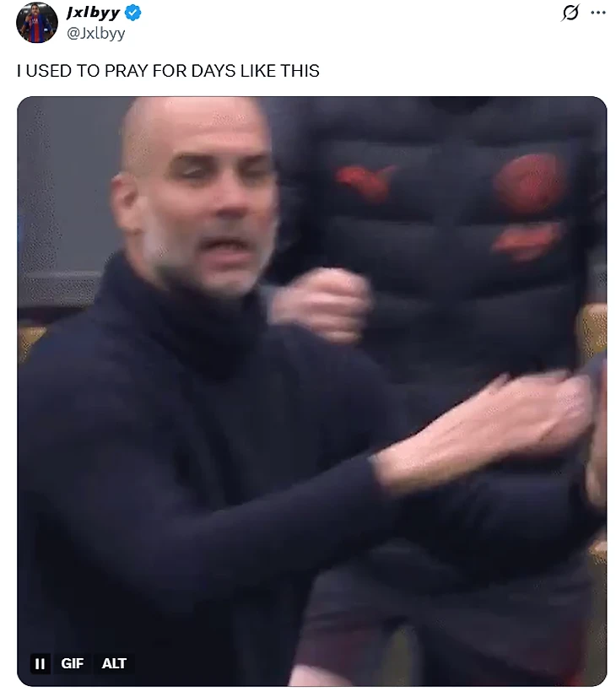Click the clenched fist in the GIF
The image size is (616, 697).
click(x=322, y=305)
